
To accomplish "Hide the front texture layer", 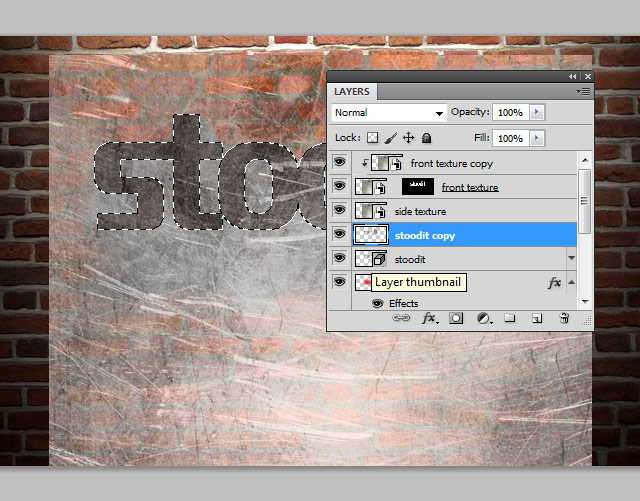I will tap(339, 187).
